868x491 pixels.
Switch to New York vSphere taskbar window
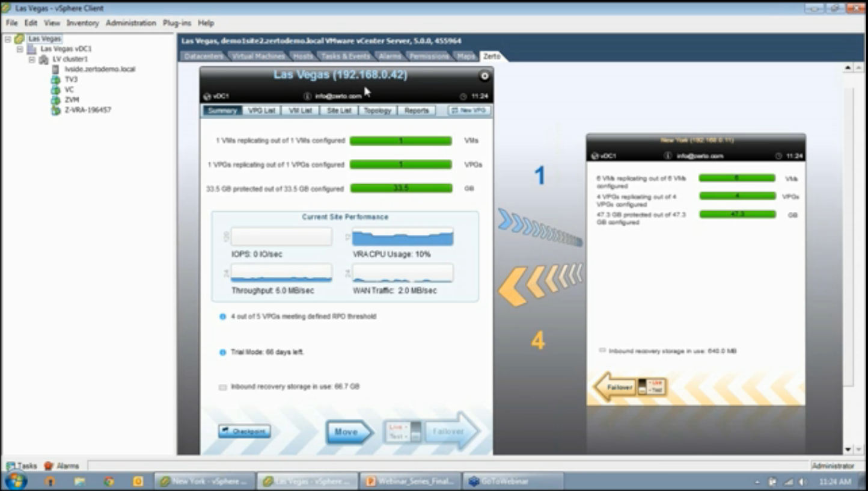(x=206, y=481)
